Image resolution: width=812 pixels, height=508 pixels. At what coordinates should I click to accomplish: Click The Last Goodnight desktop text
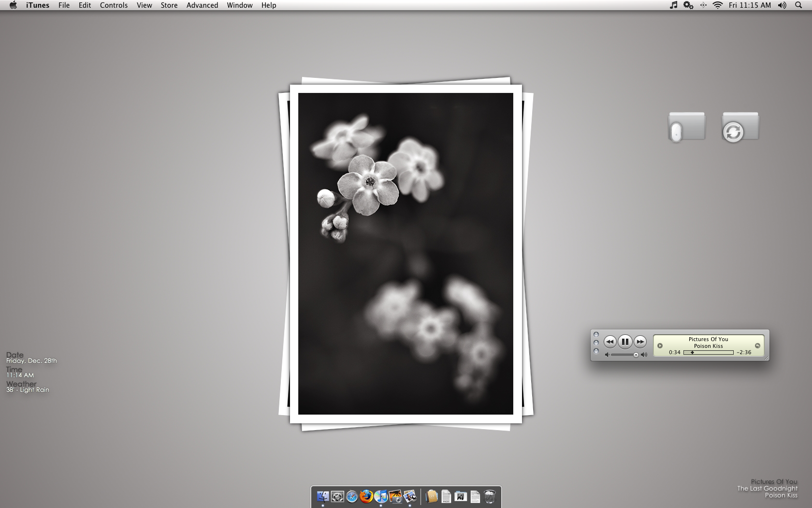pyautogui.click(x=767, y=489)
